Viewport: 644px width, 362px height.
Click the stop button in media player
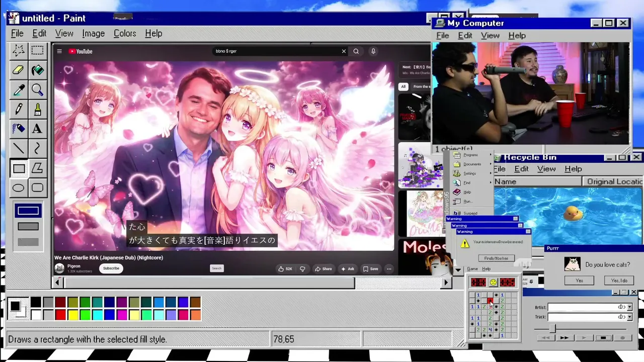[x=603, y=338]
